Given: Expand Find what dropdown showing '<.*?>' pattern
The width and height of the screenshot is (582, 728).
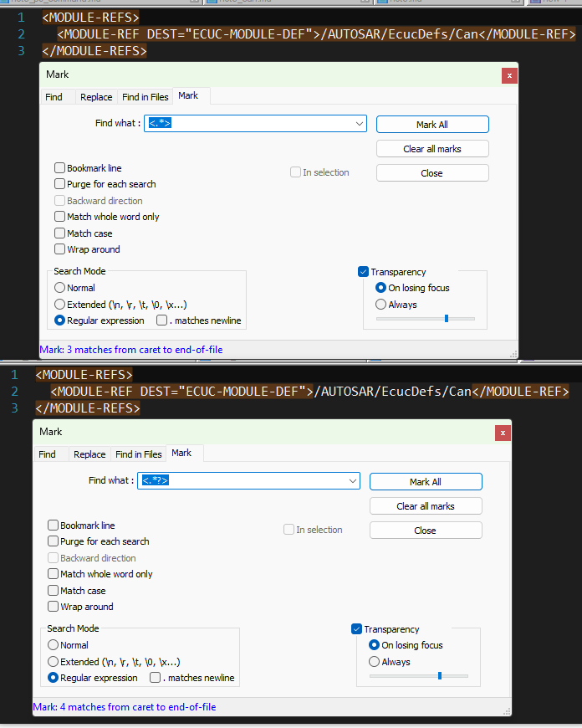Looking at the screenshot, I should point(353,481).
